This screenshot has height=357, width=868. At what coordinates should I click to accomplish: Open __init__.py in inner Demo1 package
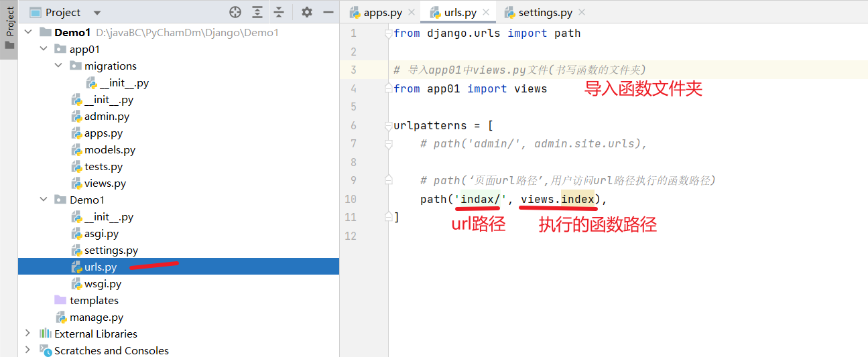click(x=109, y=217)
